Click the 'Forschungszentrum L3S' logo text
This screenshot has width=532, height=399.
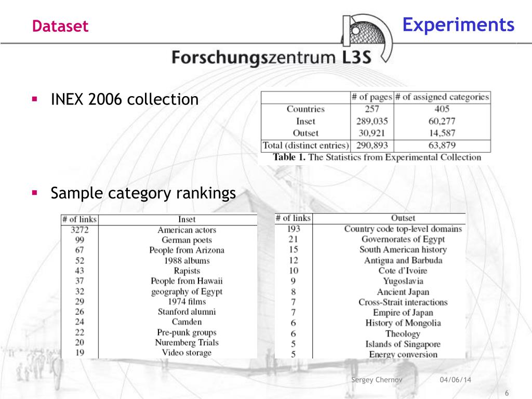pyautogui.click(x=271, y=57)
